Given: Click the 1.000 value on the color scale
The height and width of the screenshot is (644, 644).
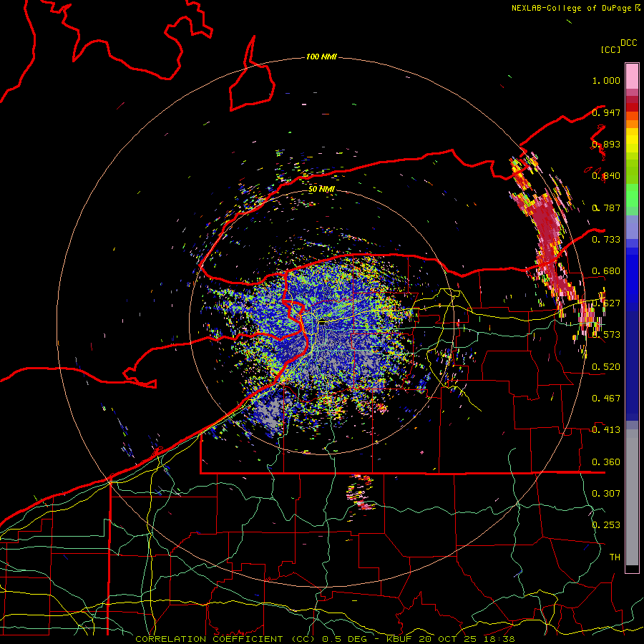Looking at the screenshot, I should point(606,80).
